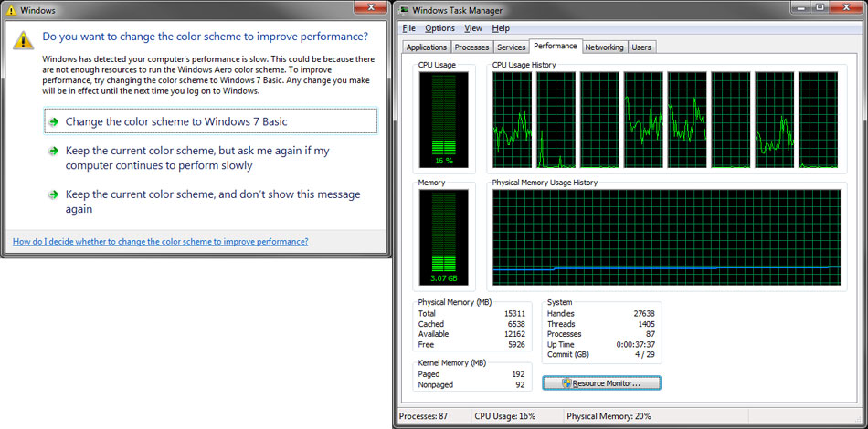The width and height of the screenshot is (868, 429).
Task: Click the Memory gauge showing 3.07 GB
Action: tap(443, 237)
